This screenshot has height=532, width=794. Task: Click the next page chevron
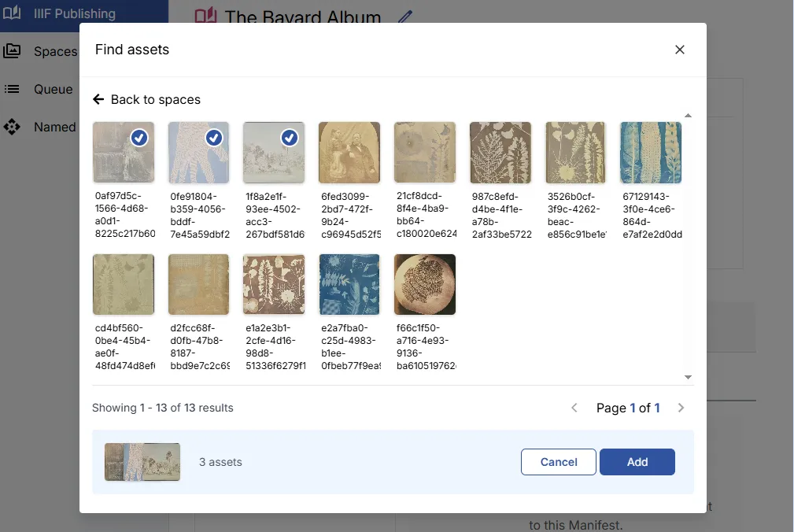(680, 408)
